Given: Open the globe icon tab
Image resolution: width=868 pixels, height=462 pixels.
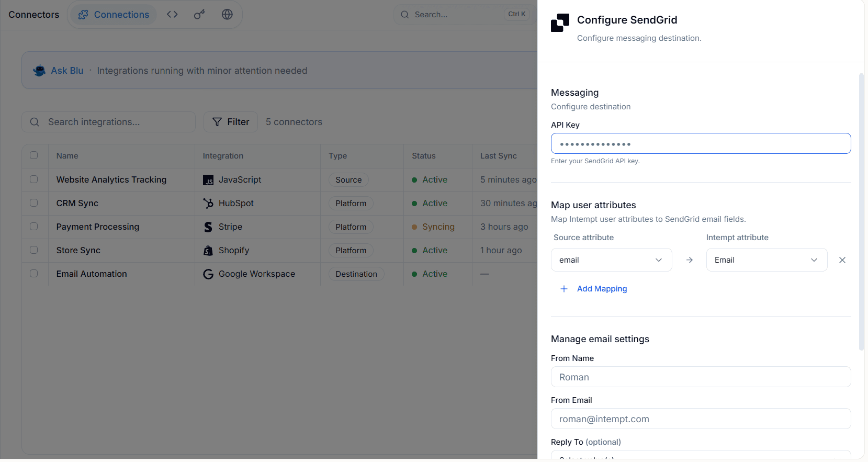Looking at the screenshot, I should pos(227,15).
